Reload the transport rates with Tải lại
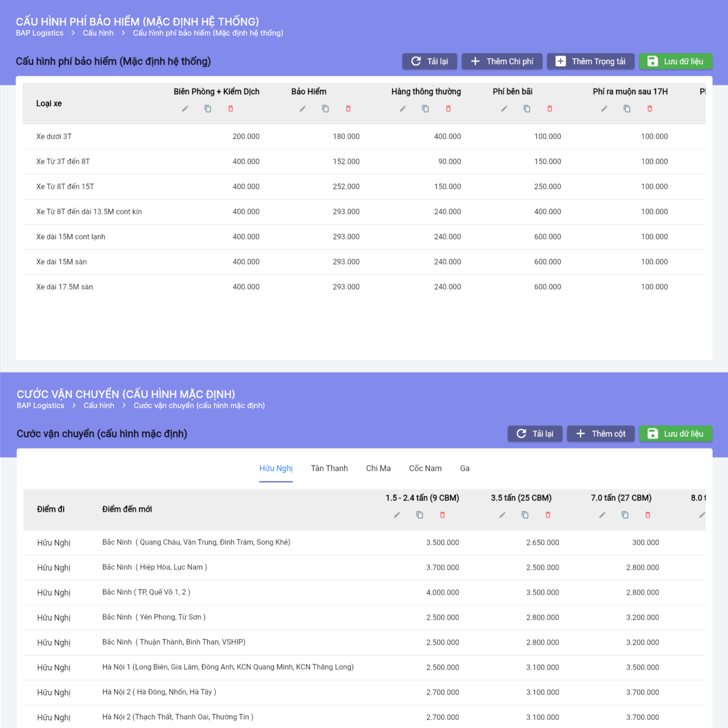728x728 pixels. [535, 434]
